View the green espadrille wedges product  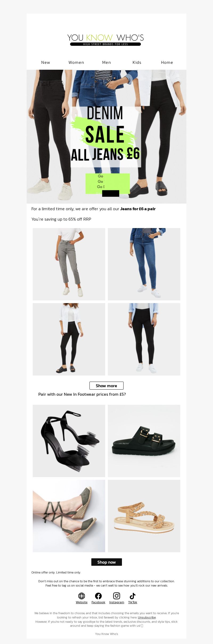tap(69, 516)
